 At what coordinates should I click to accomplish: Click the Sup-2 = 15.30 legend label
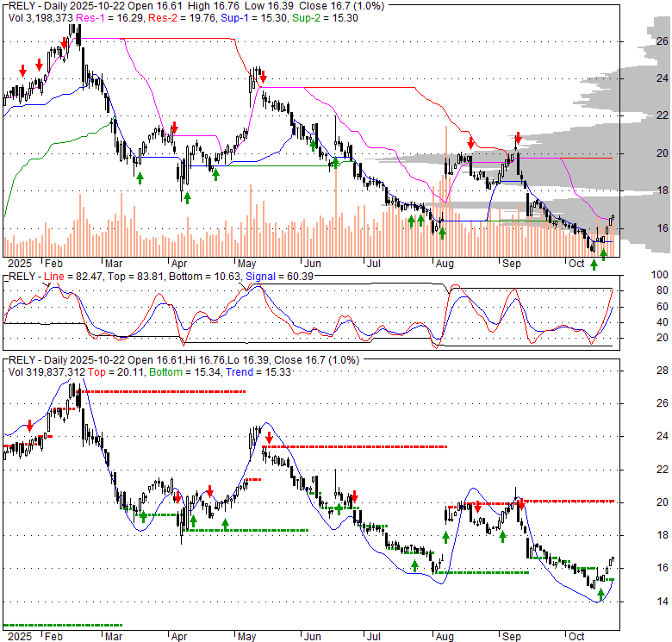pyautogui.click(x=325, y=18)
